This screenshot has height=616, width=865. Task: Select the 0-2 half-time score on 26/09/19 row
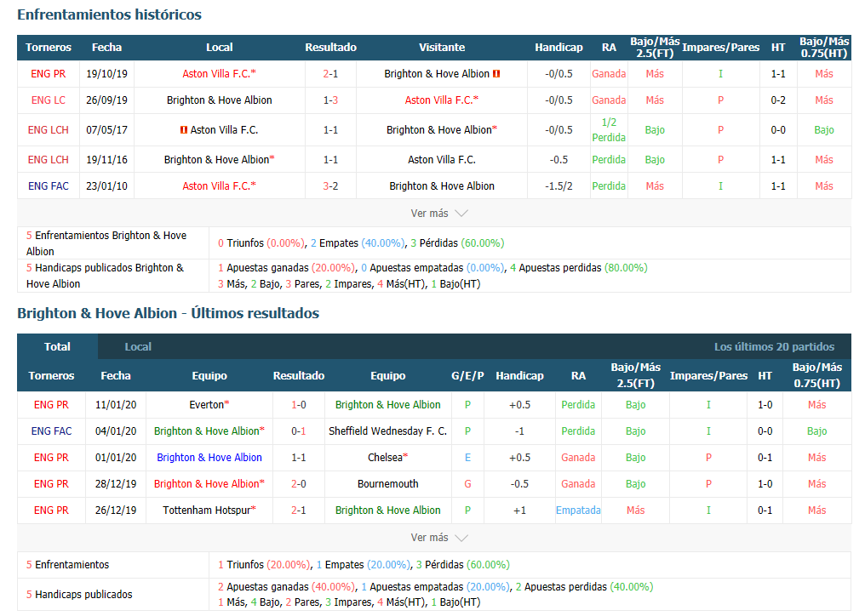pyautogui.click(x=778, y=100)
